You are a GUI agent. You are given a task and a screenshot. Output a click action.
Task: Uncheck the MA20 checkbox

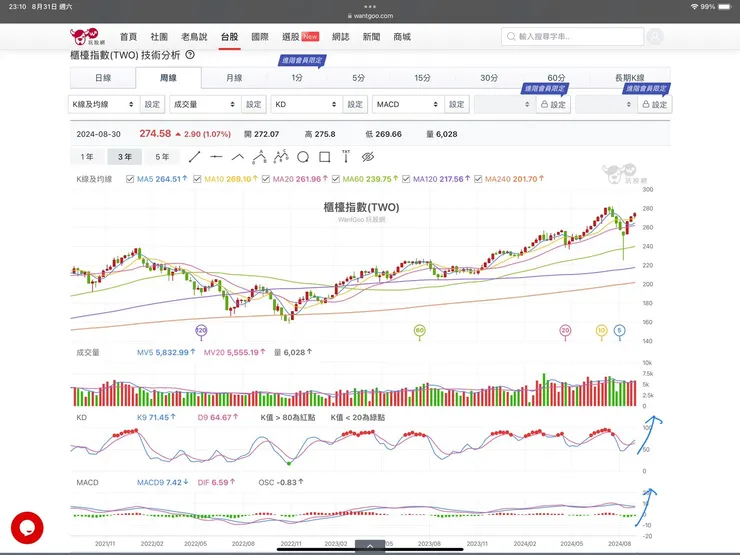266,179
